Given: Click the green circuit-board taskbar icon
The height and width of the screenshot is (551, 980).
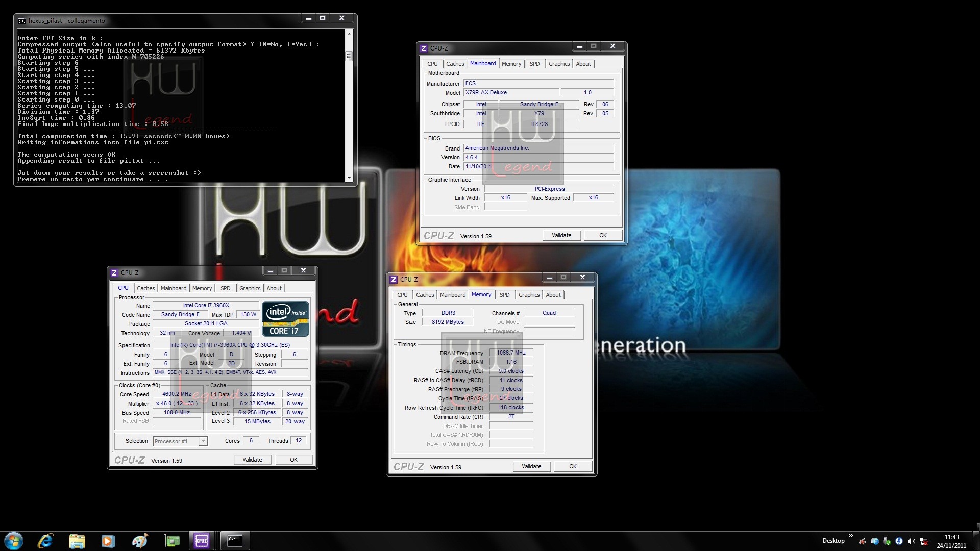Looking at the screenshot, I should point(171,541).
